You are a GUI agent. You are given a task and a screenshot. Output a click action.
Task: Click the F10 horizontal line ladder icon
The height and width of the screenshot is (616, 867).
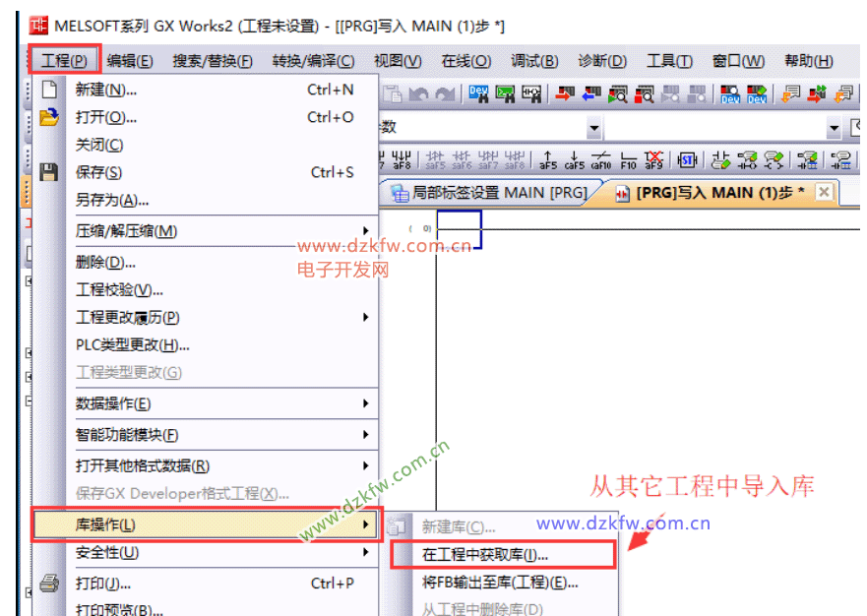[628, 160]
